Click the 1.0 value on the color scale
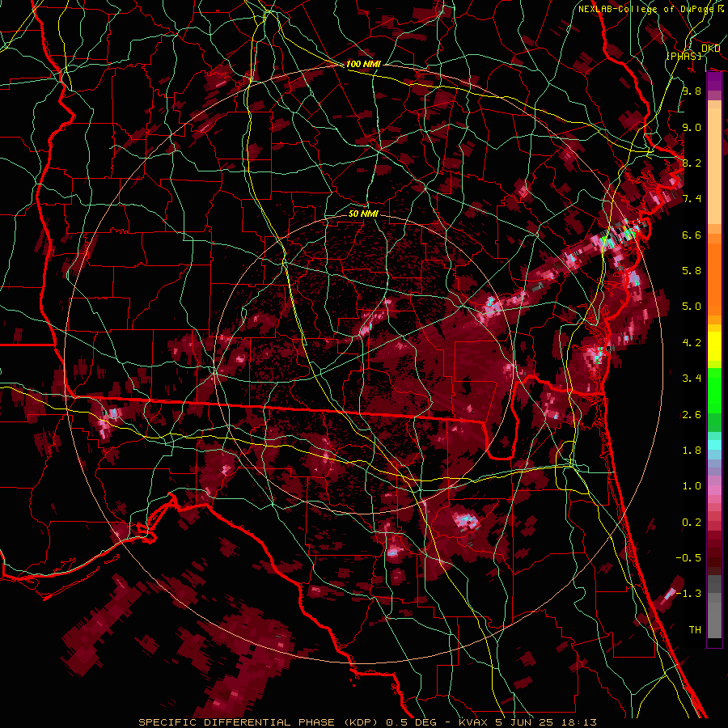This screenshot has width=728, height=728. (692, 486)
